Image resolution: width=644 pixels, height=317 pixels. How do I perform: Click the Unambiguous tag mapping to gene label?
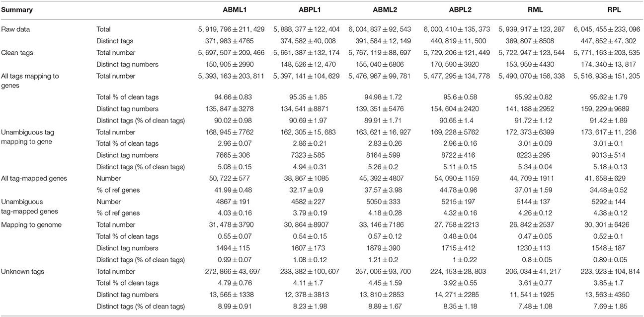32,136
